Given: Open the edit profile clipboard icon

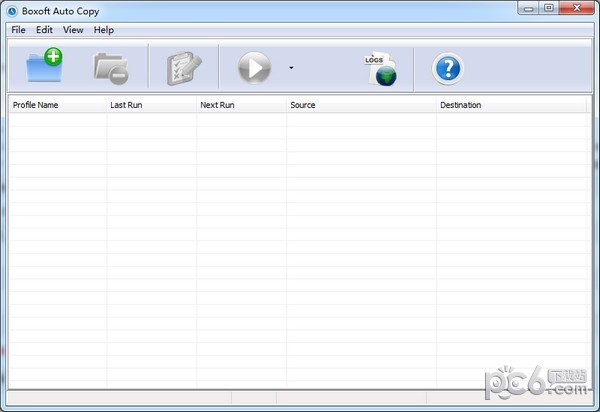Looking at the screenshot, I should pyautogui.click(x=184, y=68).
